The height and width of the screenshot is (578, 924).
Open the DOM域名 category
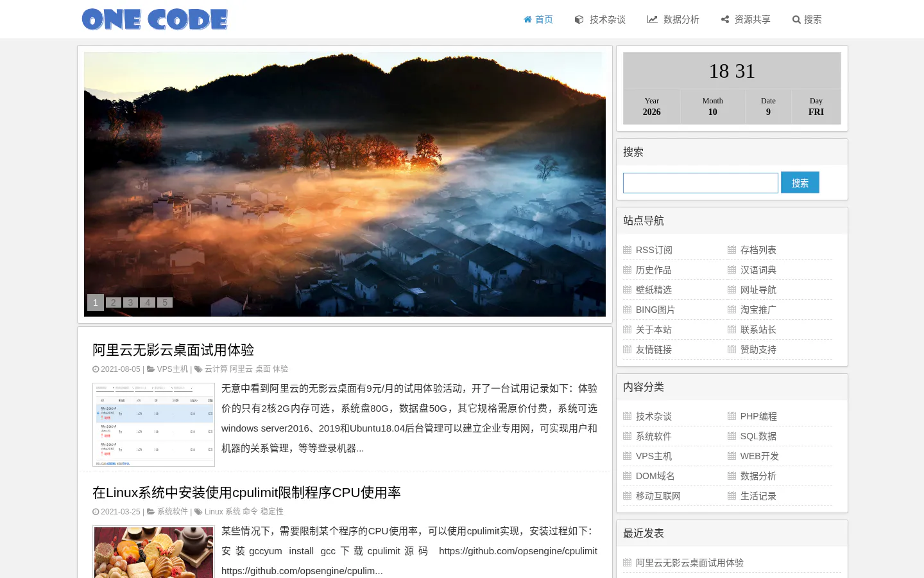[655, 476]
